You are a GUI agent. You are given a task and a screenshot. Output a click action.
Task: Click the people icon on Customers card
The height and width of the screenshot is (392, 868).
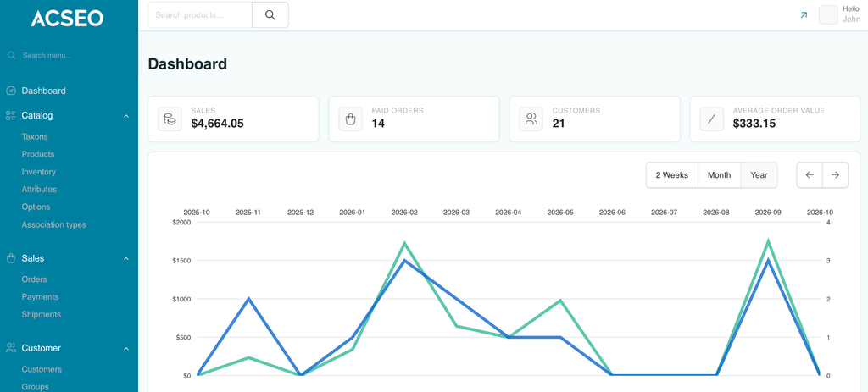[x=531, y=119]
